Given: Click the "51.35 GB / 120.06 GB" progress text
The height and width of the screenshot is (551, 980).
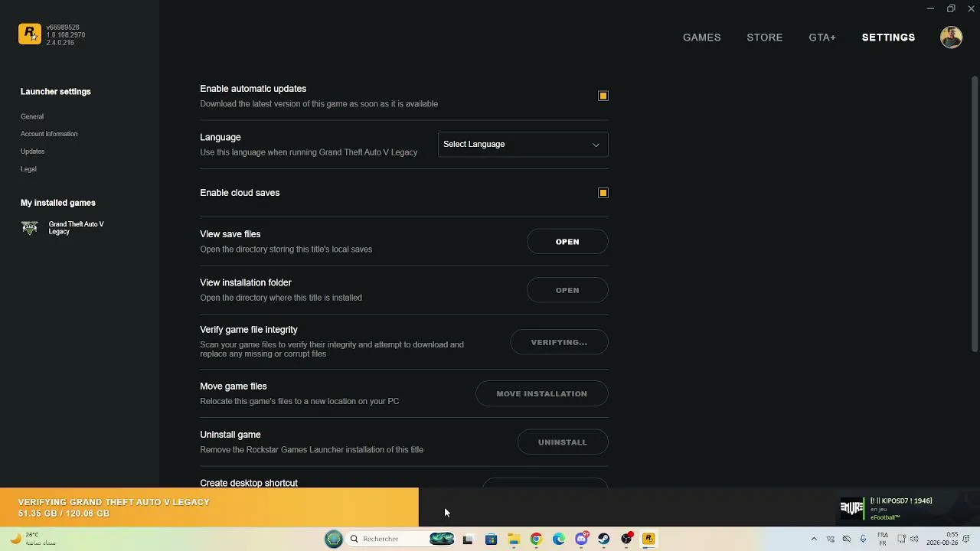Looking at the screenshot, I should (x=64, y=514).
